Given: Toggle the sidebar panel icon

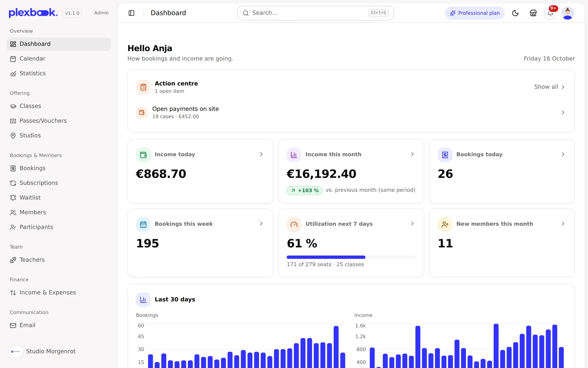Looking at the screenshot, I should [131, 13].
